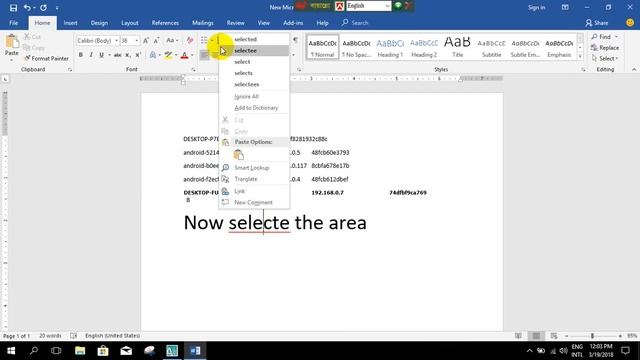Screen dimensions: 640x360
Task: Undo the last action
Action: tap(27, 8)
